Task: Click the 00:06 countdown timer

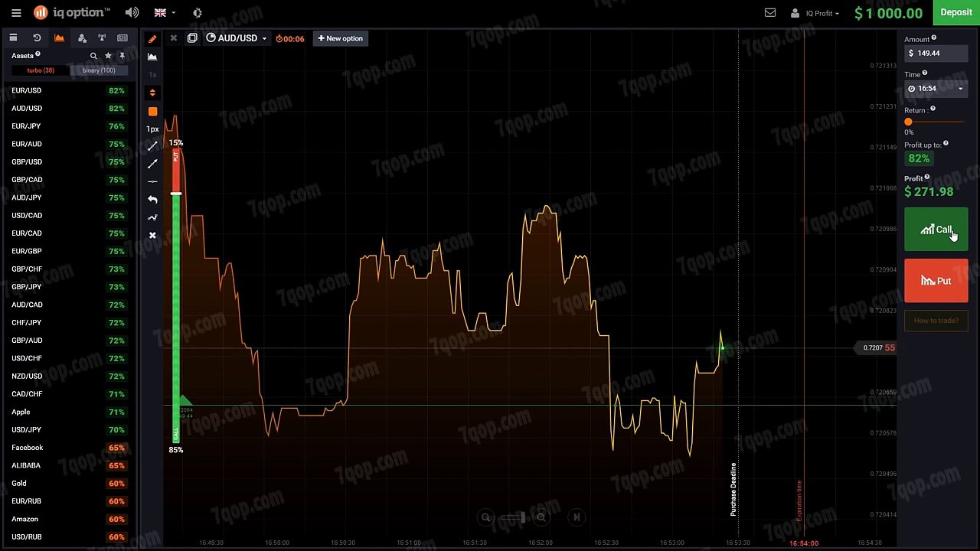Action: (290, 38)
